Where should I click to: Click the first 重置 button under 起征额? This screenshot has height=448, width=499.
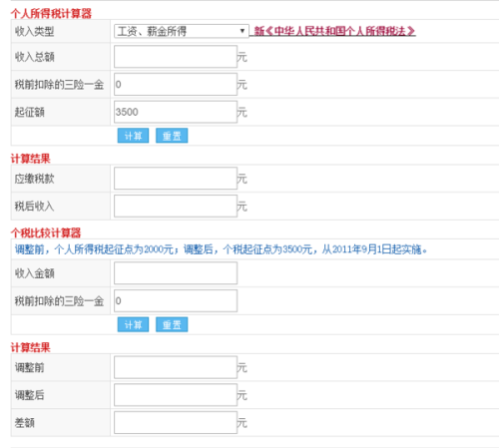[172, 136]
